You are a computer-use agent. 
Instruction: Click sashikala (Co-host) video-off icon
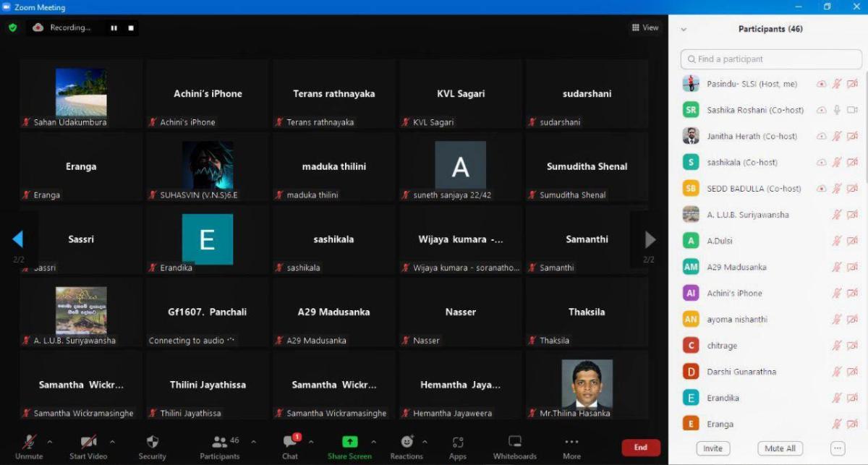[x=853, y=163]
